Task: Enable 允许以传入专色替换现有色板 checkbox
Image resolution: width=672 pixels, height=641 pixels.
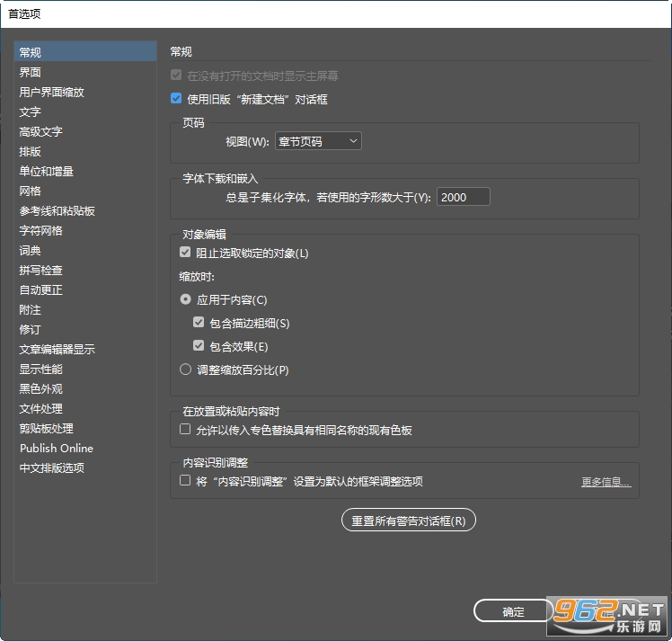Action: pos(185,429)
